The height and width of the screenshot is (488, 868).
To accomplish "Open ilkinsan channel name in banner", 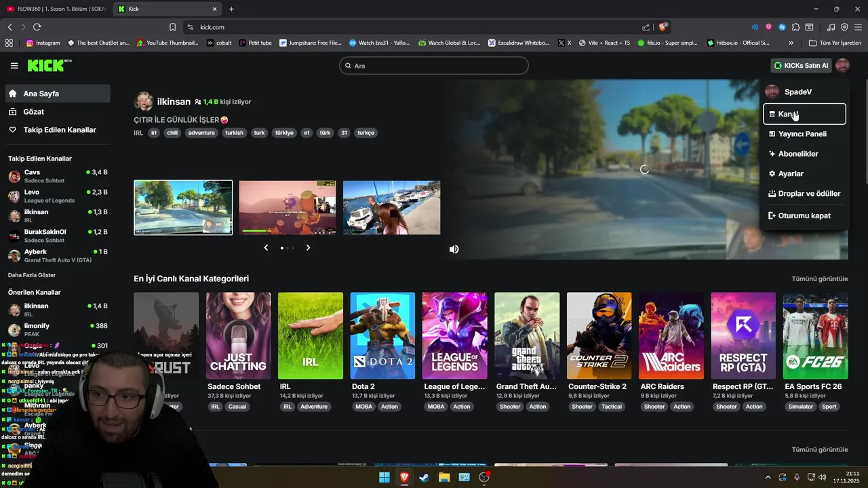I will click(174, 102).
